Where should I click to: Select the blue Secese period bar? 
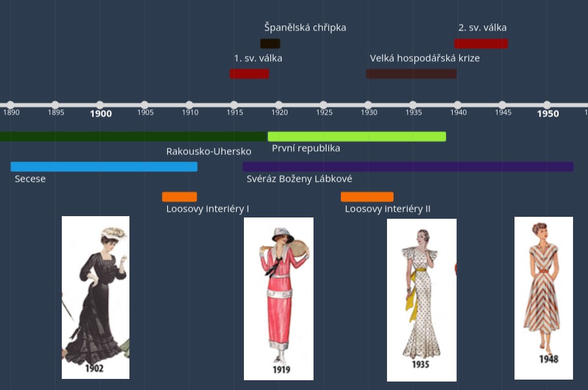click(x=104, y=167)
